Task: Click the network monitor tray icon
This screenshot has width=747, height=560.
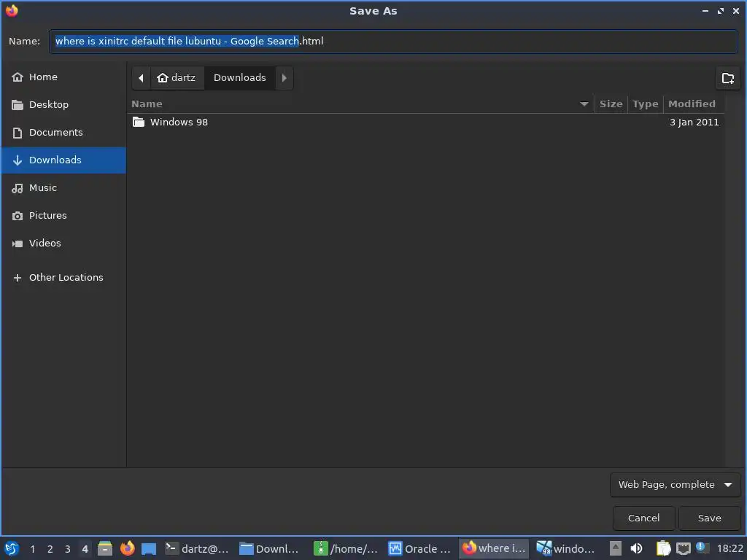Action: 683,549
